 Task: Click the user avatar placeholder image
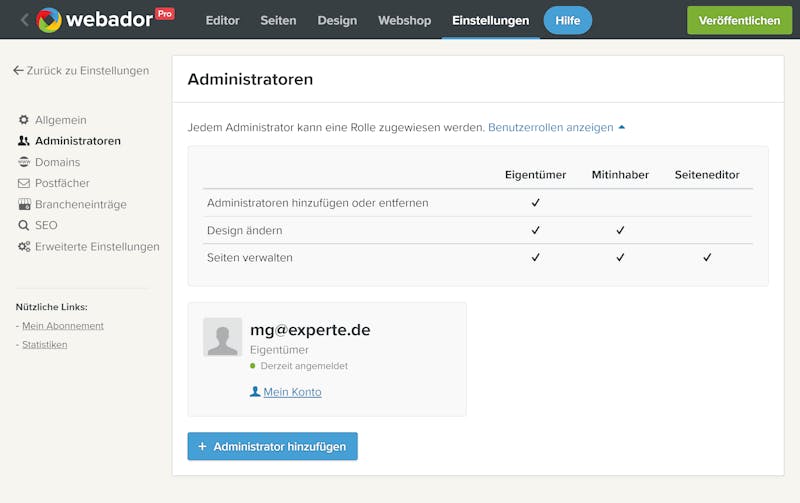click(x=222, y=337)
